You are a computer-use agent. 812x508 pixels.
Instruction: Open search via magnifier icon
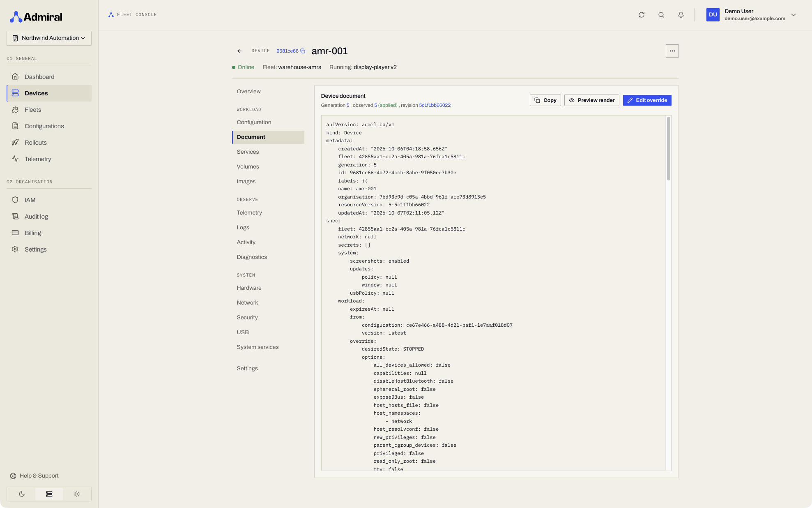coord(661,15)
